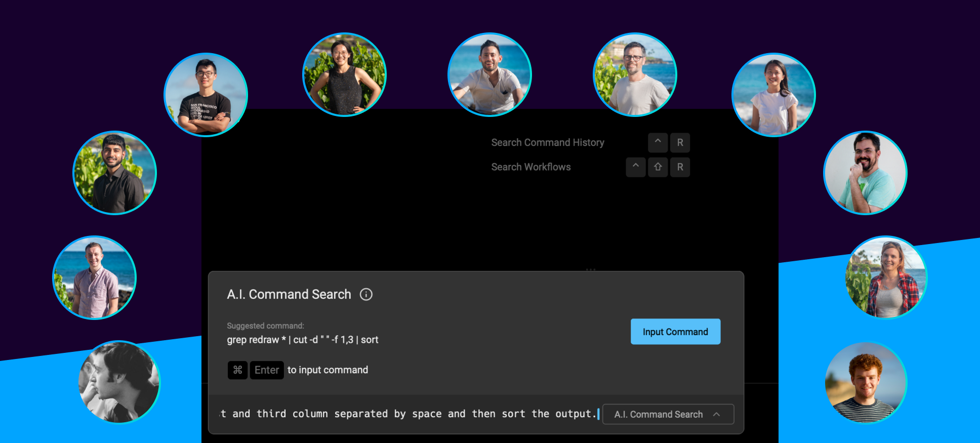Click the Shift arrow key beside Search Workflows
The image size is (980, 443).
click(x=658, y=167)
